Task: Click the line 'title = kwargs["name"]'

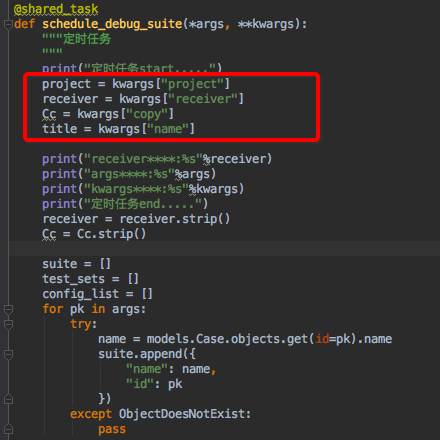Action: (118, 129)
